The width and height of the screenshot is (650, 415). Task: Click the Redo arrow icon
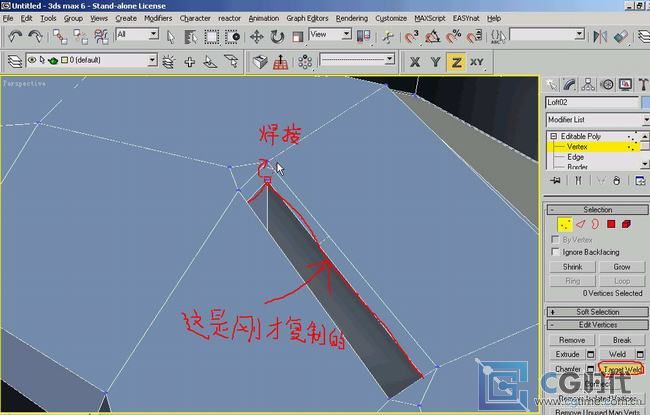[35, 36]
